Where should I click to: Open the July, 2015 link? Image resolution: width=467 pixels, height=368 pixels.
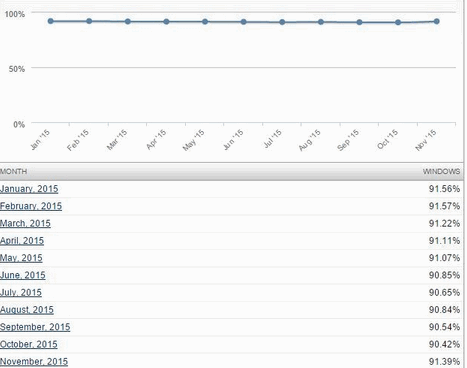(x=21, y=293)
